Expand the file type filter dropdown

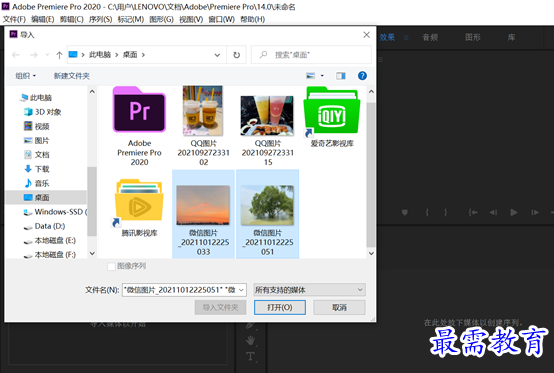pos(310,290)
